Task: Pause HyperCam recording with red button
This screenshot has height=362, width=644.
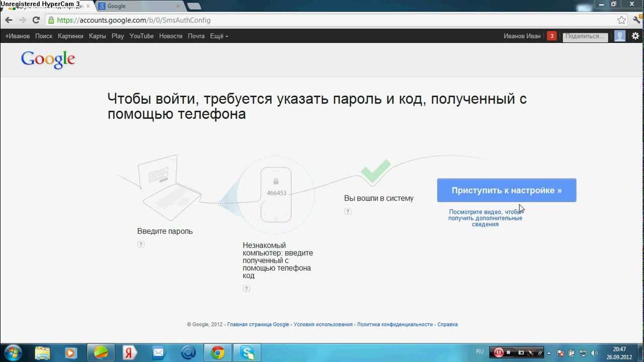Action: 499,352
